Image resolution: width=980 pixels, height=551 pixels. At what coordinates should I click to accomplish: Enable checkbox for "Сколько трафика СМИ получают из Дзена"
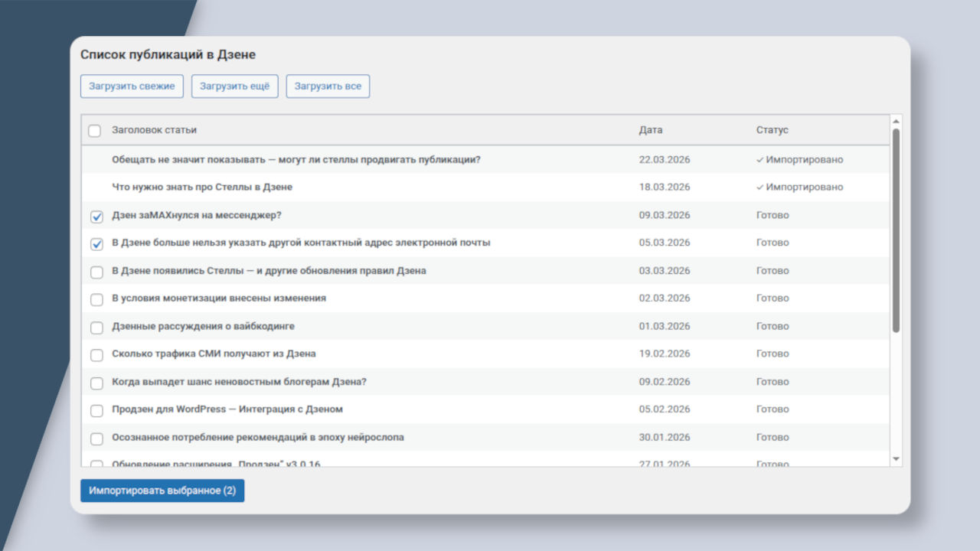click(96, 355)
